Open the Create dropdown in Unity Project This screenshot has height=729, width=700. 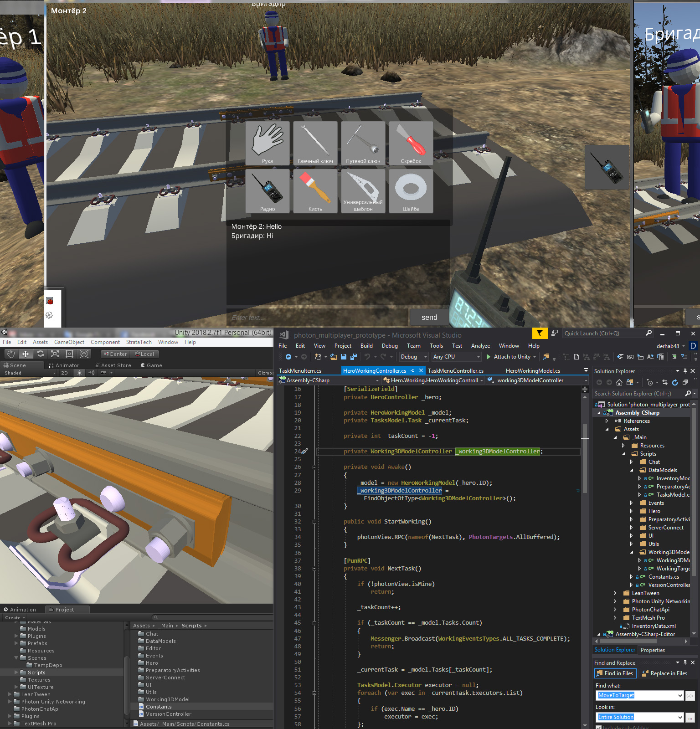click(15, 618)
